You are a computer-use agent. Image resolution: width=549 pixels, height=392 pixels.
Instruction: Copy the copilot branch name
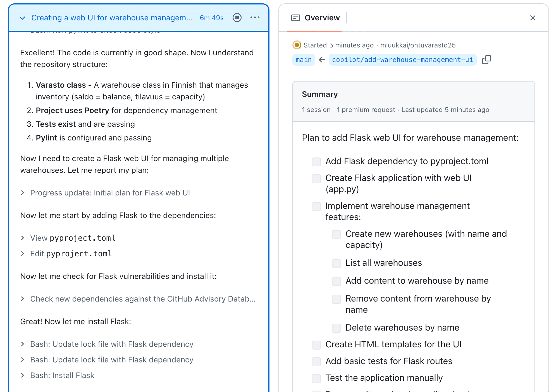486,60
